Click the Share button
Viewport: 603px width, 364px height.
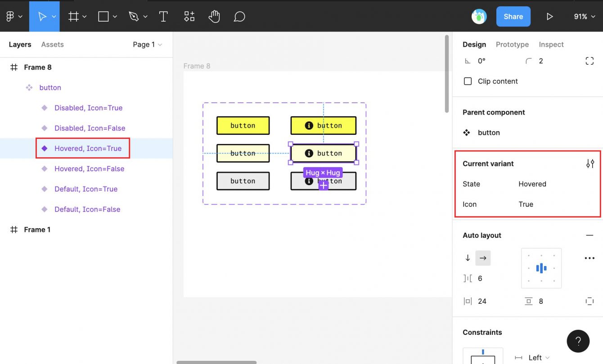tap(513, 17)
